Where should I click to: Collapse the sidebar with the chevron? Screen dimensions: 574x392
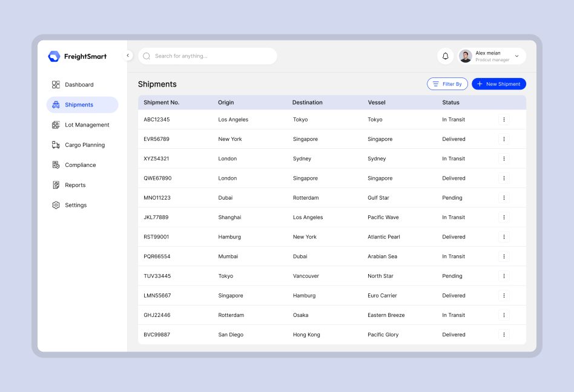(128, 56)
